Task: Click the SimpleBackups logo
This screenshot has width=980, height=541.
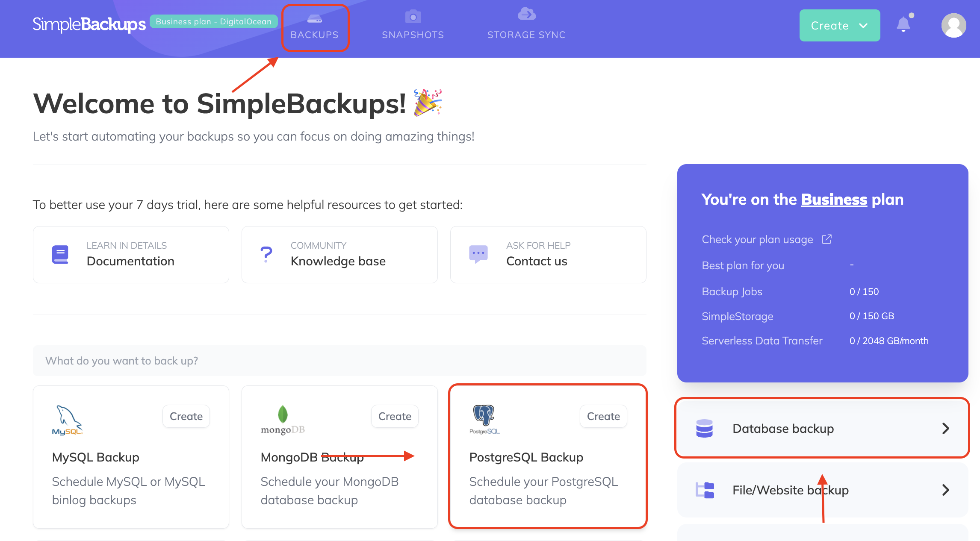Action: coord(89,24)
